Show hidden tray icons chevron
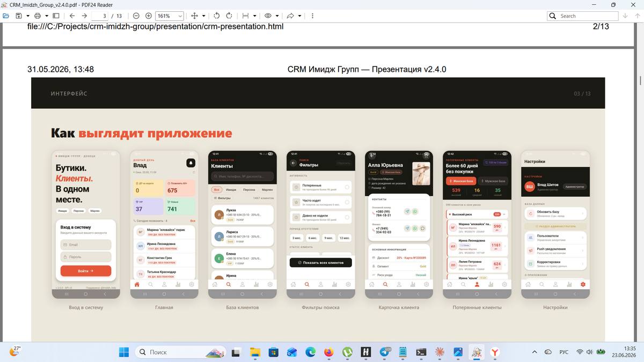 point(534,352)
